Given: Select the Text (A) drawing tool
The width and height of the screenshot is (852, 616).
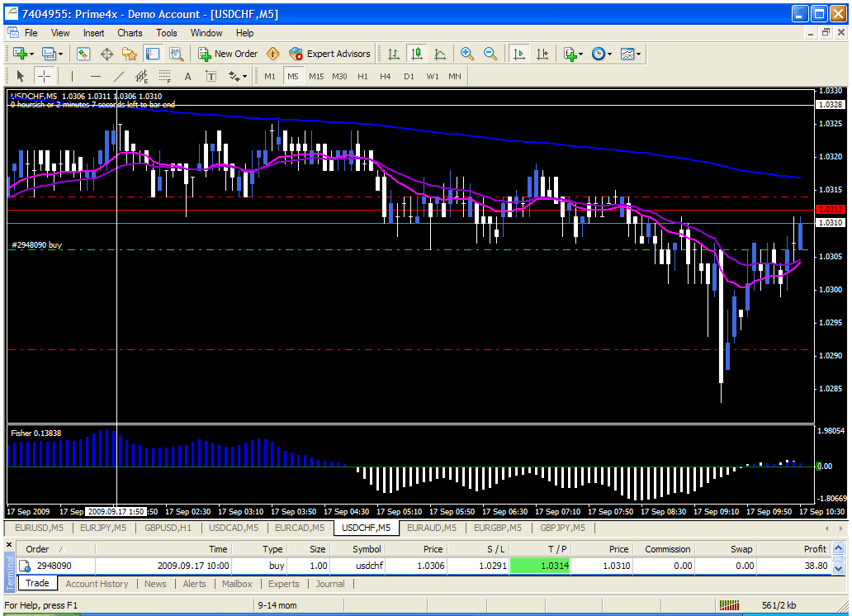Looking at the screenshot, I should (188, 77).
